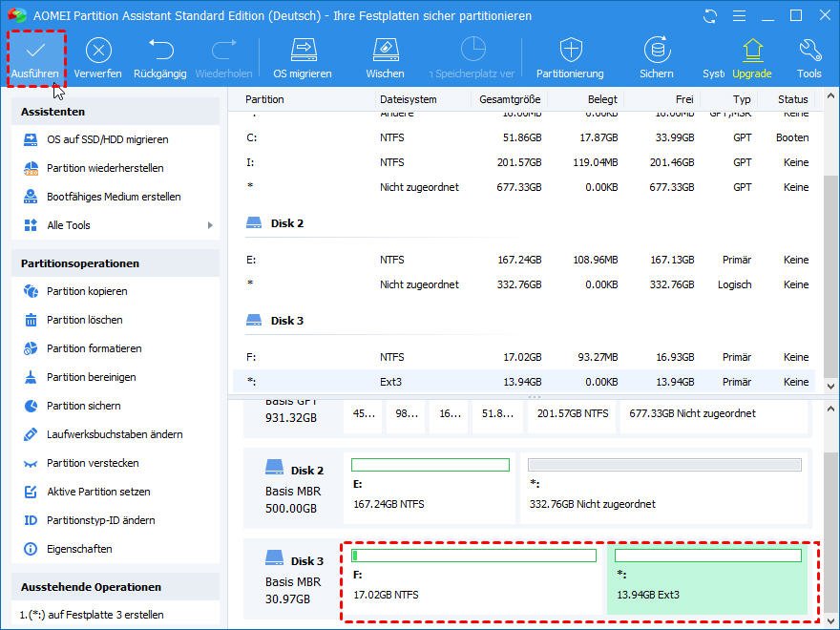Open Alle Tools entry
The width and height of the screenshot is (840, 630).
(x=69, y=225)
